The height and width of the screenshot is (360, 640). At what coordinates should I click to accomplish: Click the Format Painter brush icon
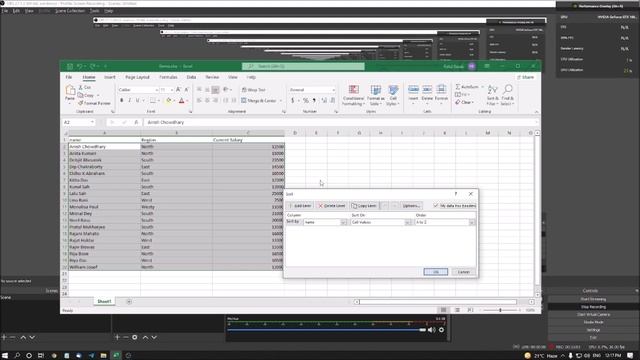[81, 103]
